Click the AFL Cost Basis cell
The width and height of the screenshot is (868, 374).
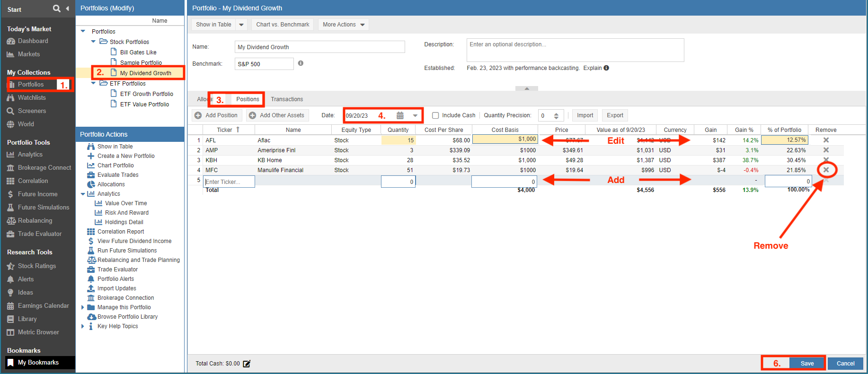[505, 139]
